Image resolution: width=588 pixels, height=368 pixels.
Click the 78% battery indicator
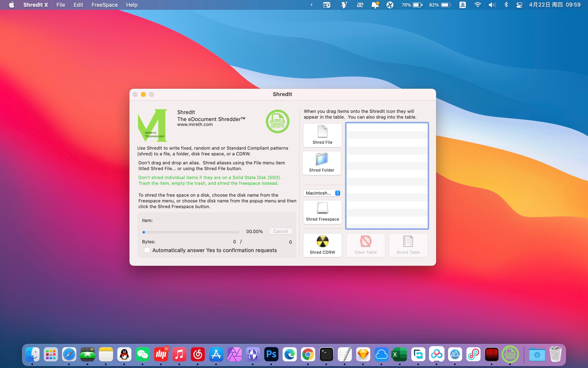[x=412, y=5]
